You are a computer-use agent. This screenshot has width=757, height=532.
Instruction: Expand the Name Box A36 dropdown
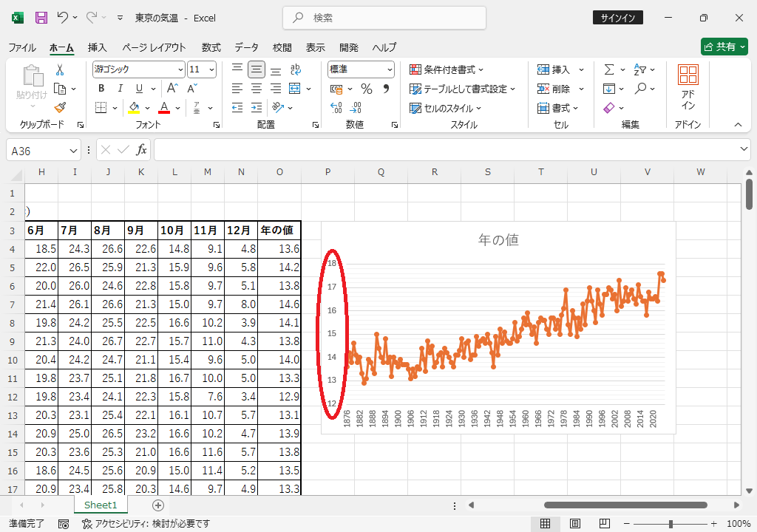pyautogui.click(x=73, y=151)
